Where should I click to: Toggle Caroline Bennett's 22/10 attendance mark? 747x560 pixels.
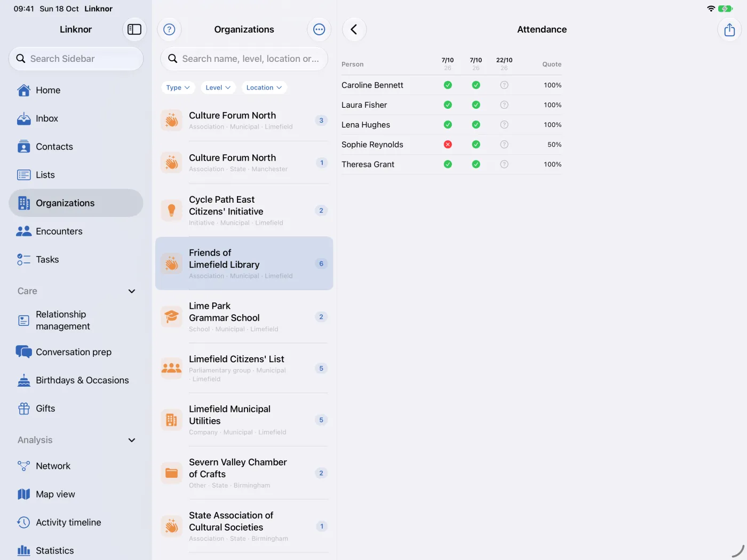tap(504, 85)
